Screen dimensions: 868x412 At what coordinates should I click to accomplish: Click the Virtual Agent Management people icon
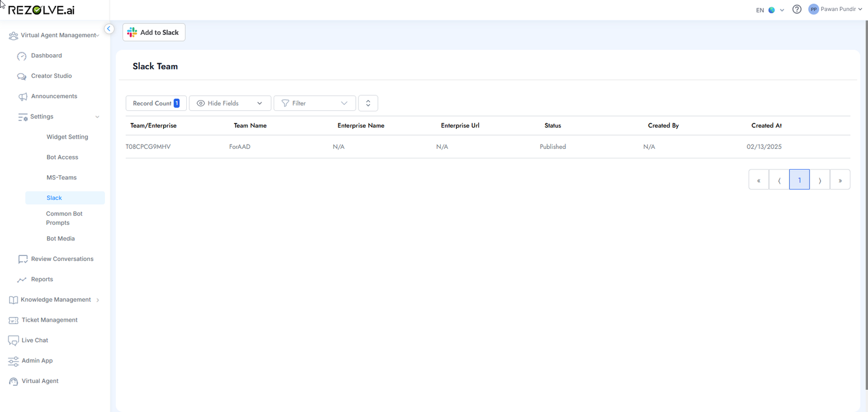click(13, 36)
